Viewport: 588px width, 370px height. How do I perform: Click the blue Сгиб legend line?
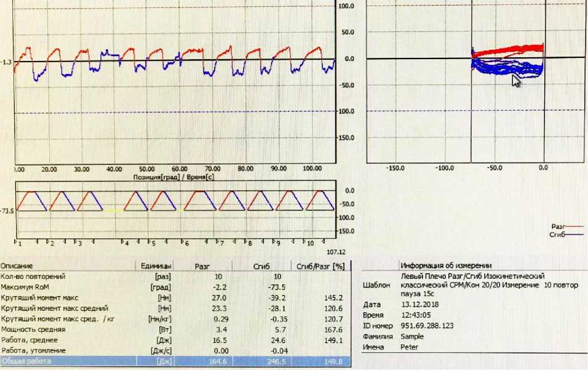click(574, 235)
